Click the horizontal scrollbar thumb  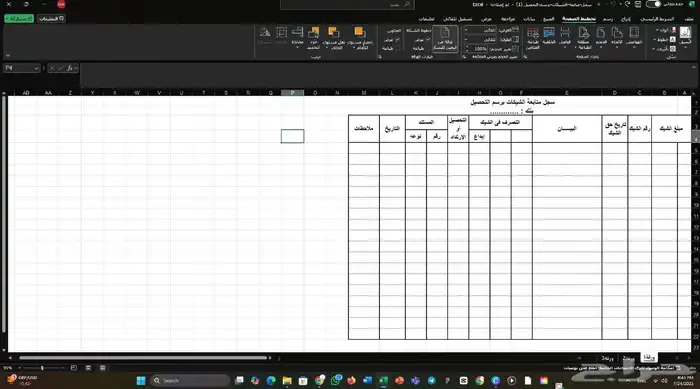(143, 358)
